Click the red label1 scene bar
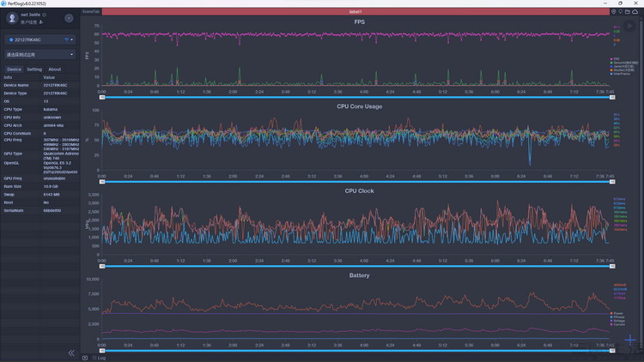644x362 pixels. click(355, 12)
